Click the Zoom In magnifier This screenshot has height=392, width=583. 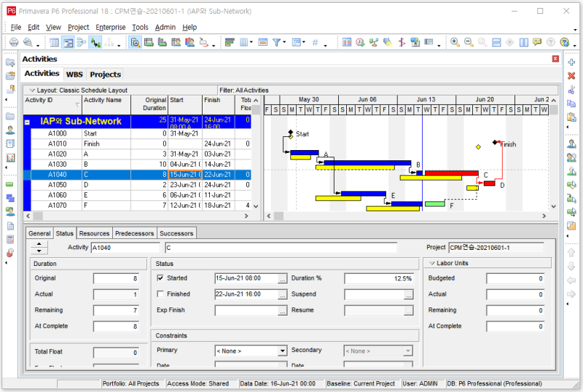(455, 42)
